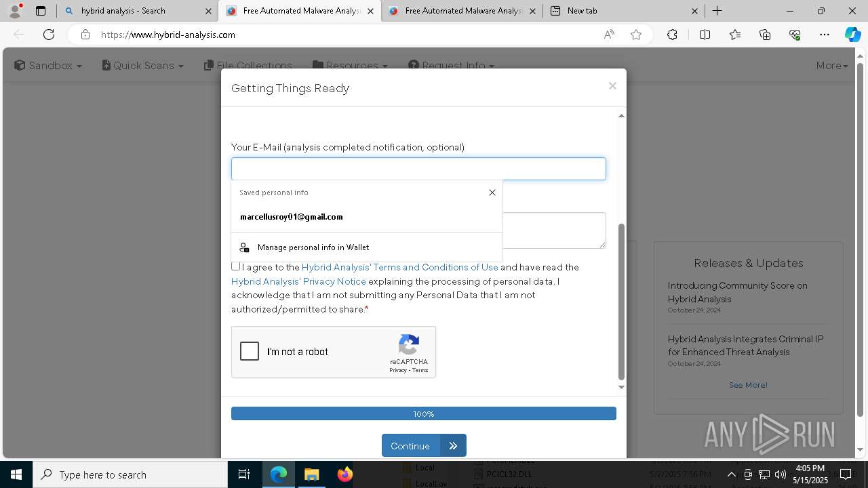Viewport: 868px width, 488px height.
Task: Open reCAPTCHA Terms link
Action: point(420,370)
